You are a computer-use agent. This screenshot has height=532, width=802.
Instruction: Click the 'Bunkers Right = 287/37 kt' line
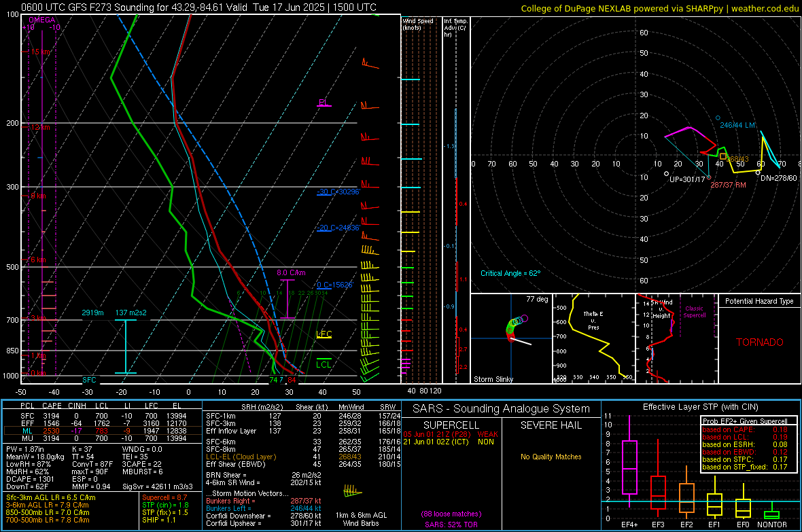click(x=264, y=501)
